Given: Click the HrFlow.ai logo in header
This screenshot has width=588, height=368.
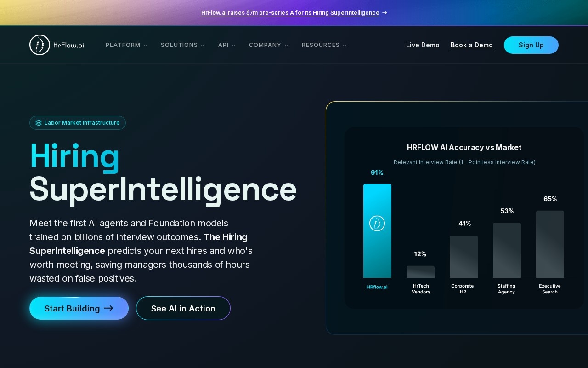Looking at the screenshot, I should coord(57,45).
